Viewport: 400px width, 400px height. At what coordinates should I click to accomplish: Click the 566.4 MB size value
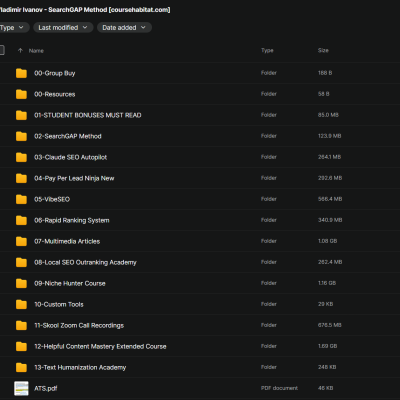pos(330,199)
